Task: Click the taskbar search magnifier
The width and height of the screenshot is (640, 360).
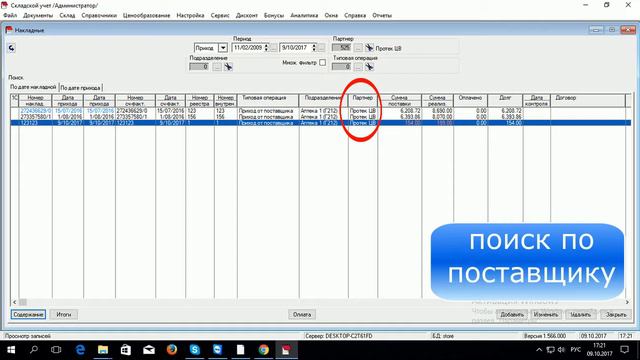Action: click(x=34, y=350)
